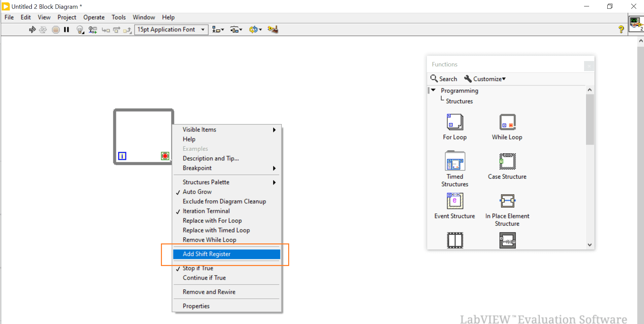Toggle the Auto Grow option
Viewport: 644px width, 324px height.
point(198,192)
